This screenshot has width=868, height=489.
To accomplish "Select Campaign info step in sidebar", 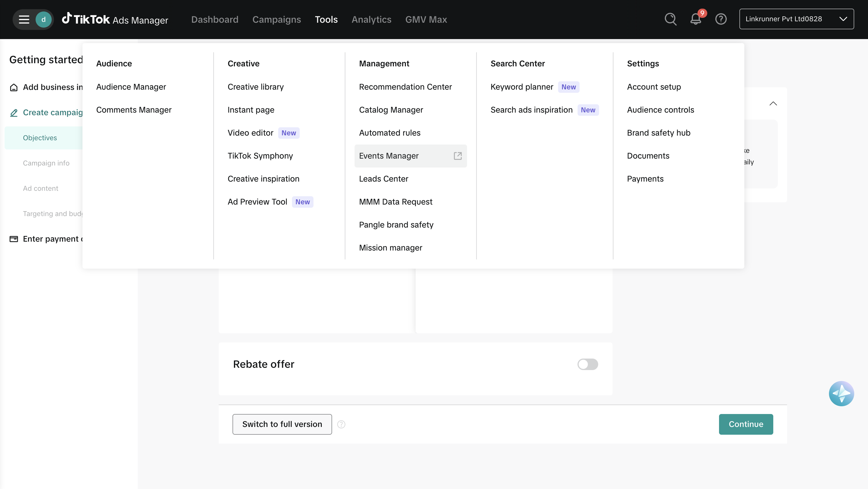I will (46, 163).
